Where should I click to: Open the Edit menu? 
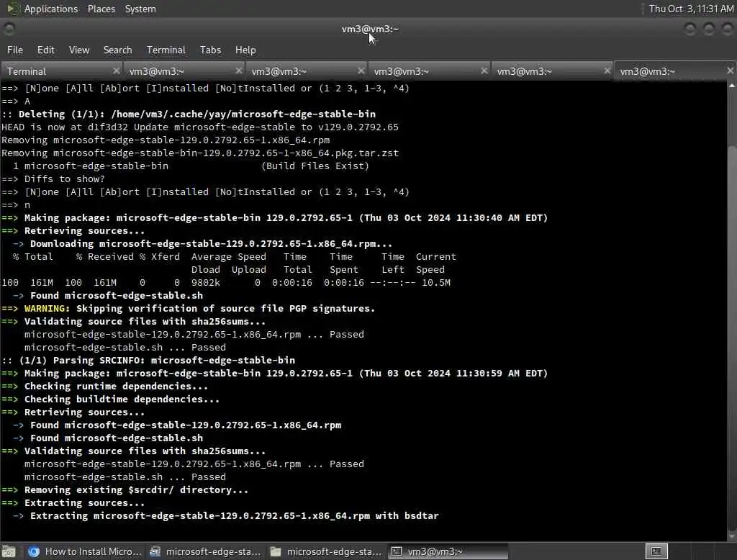click(x=45, y=50)
